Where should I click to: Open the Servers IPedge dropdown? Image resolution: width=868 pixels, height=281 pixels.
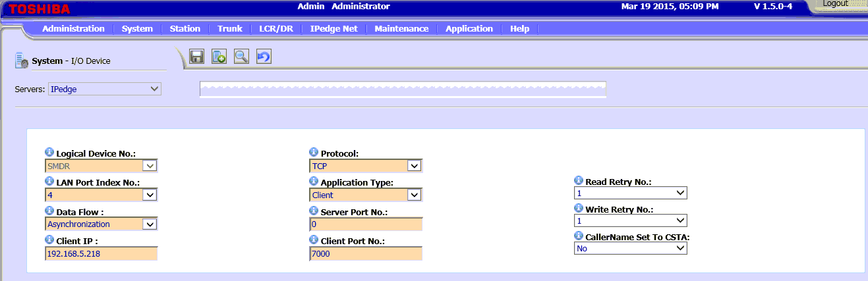pos(105,89)
